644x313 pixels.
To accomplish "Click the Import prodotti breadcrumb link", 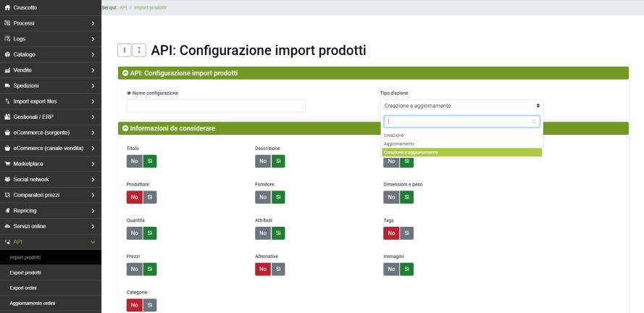I will [x=150, y=7].
